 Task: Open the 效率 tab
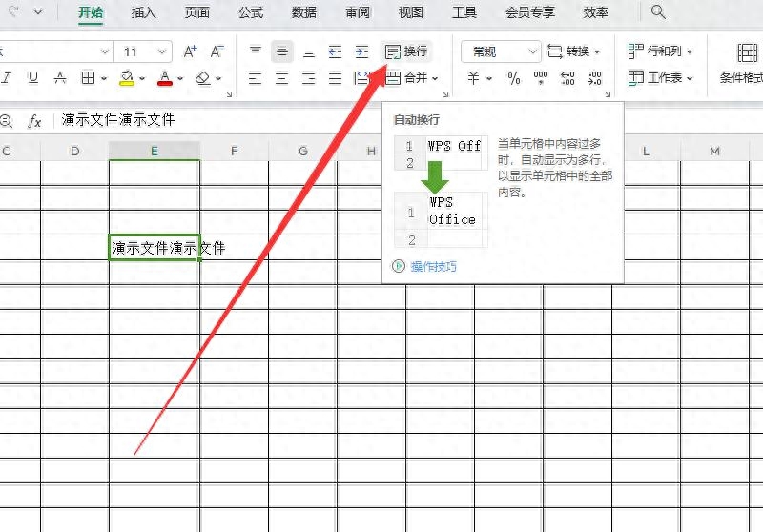click(595, 12)
